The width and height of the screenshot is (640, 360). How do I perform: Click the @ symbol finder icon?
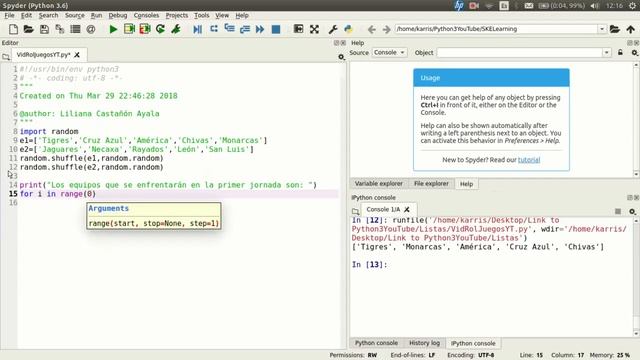coord(91,29)
